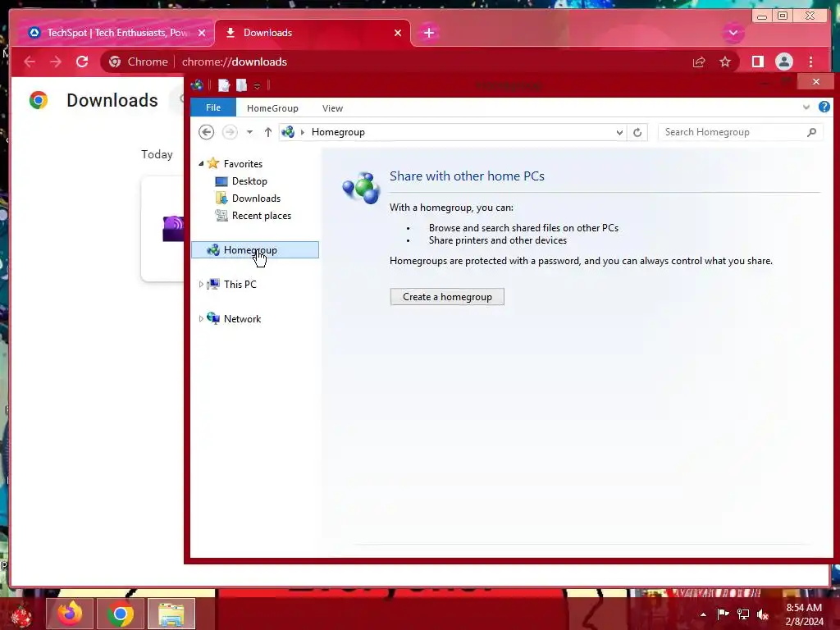Bookmark this page with the star icon
Image resolution: width=840 pixels, height=630 pixels.
point(725,62)
